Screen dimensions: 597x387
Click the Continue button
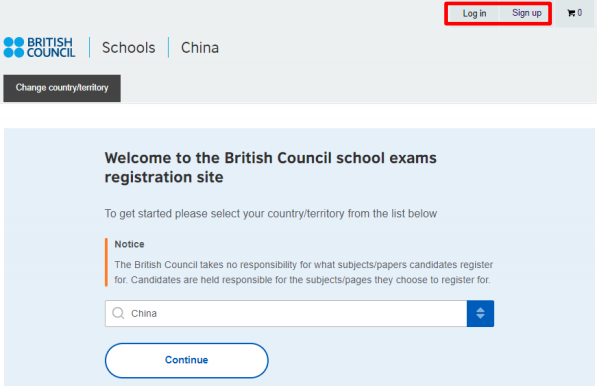coord(187,360)
